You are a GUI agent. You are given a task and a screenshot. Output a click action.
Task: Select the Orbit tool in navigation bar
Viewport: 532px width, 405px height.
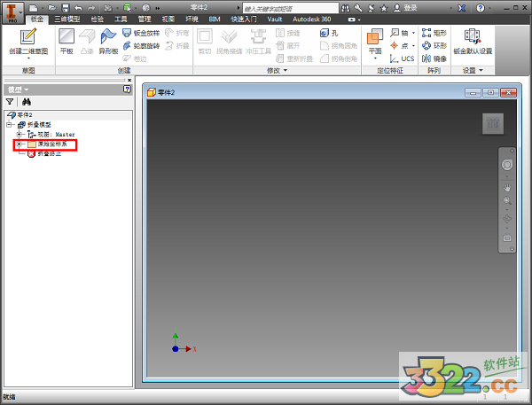pos(507,219)
